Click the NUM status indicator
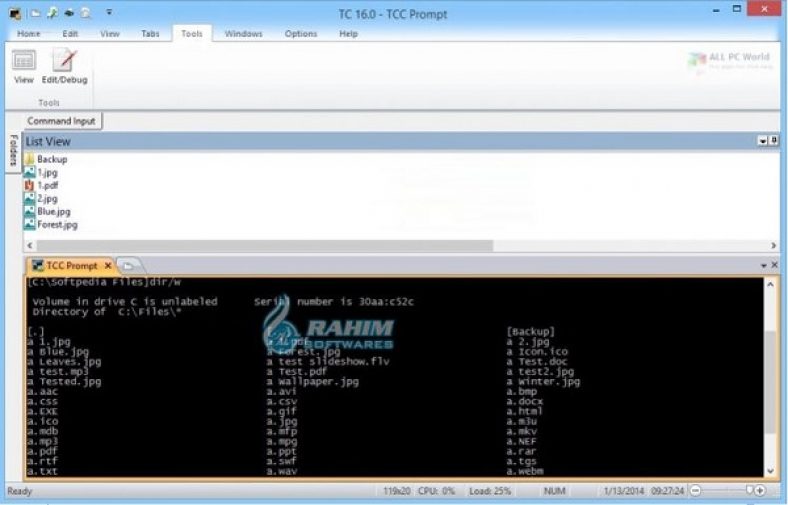 pos(555,491)
